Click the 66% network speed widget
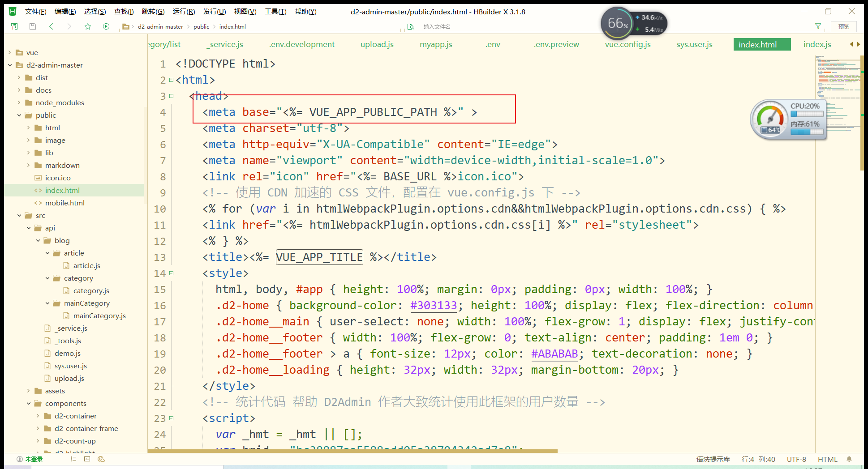The height and width of the screenshot is (469, 868). (634, 23)
